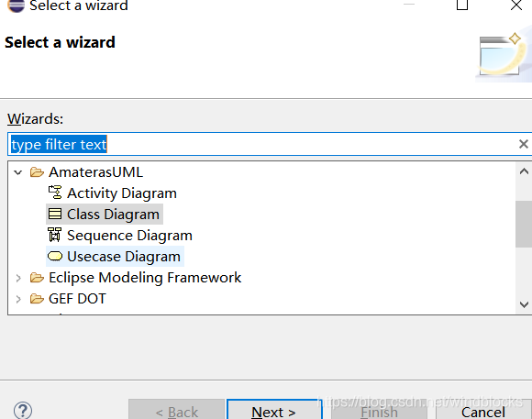Expand the GEF DOT node
This screenshot has width=532, height=419.
(x=18, y=299)
